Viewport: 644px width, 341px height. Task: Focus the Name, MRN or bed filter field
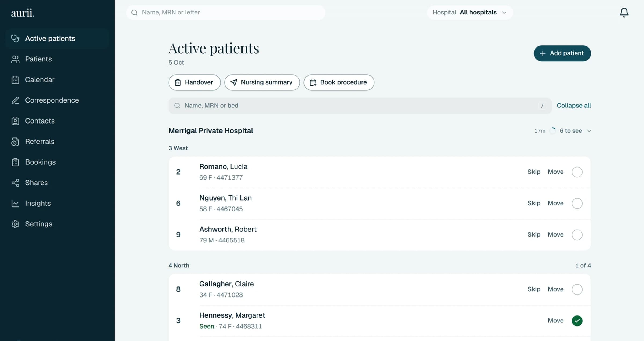point(360,106)
